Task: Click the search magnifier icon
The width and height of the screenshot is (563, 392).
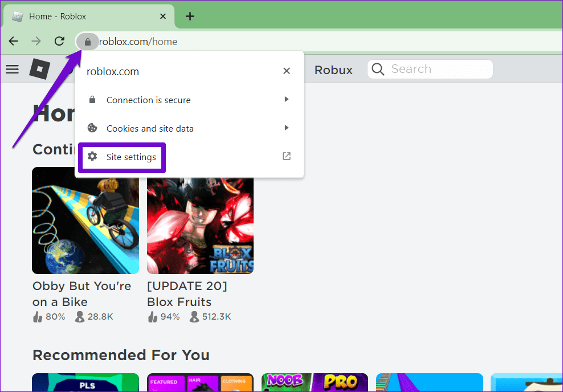Action: pos(378,69)
